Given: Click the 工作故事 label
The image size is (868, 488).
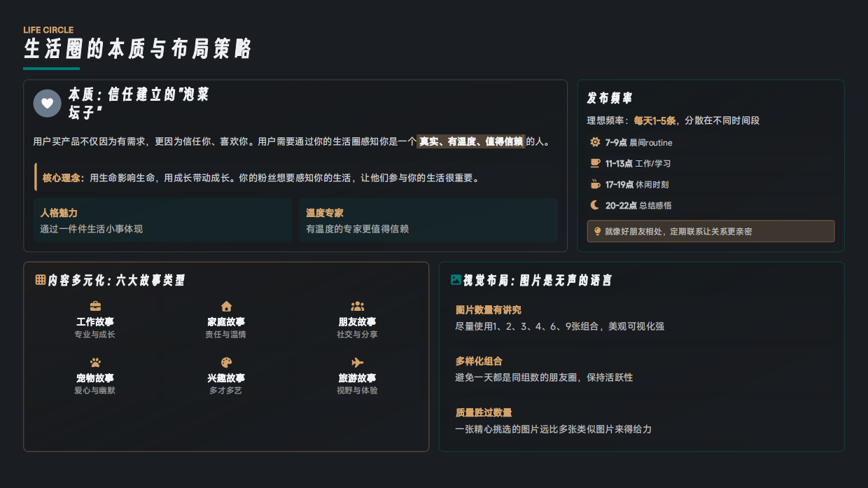Looking at the screenshot, I should click(95, 322).
